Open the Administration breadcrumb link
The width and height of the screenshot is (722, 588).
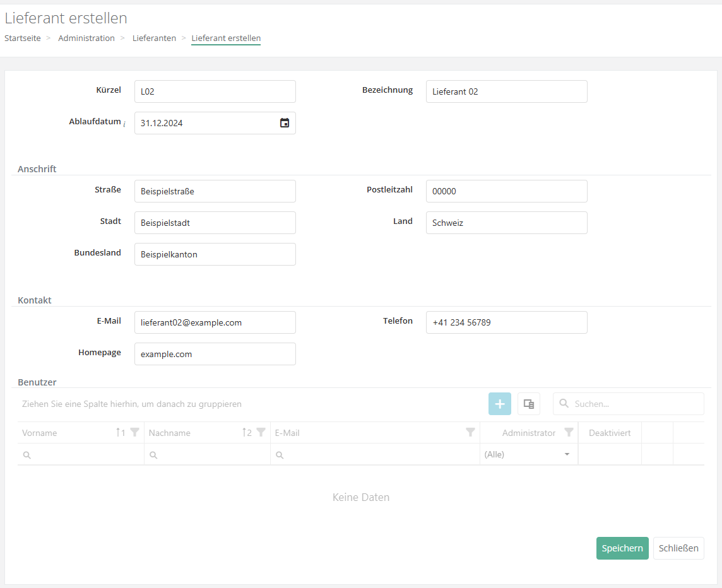(x=86, y=38)
